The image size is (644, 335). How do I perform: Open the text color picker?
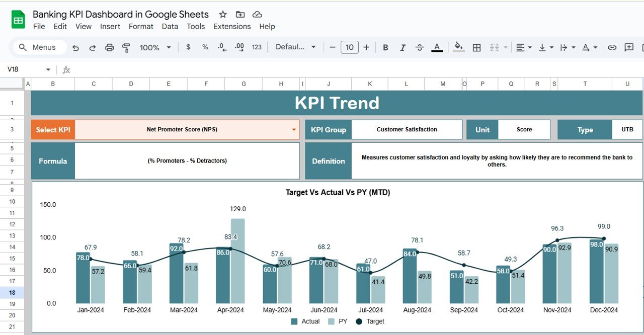pyautogui.click(x=437, y=47)
